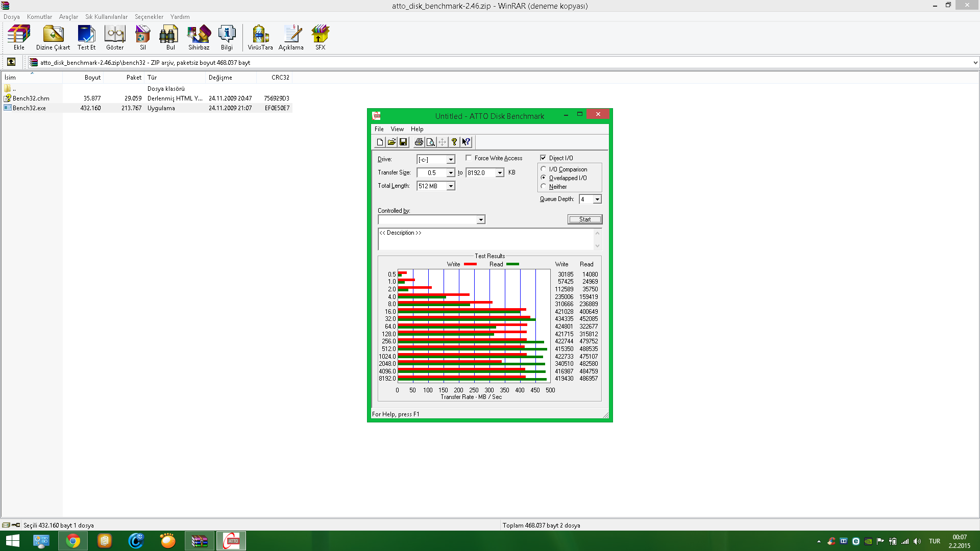Click the WinRAR taskbar icon
Image resolution: width=980 pixels, height=551 pixels.
(200, 541)
